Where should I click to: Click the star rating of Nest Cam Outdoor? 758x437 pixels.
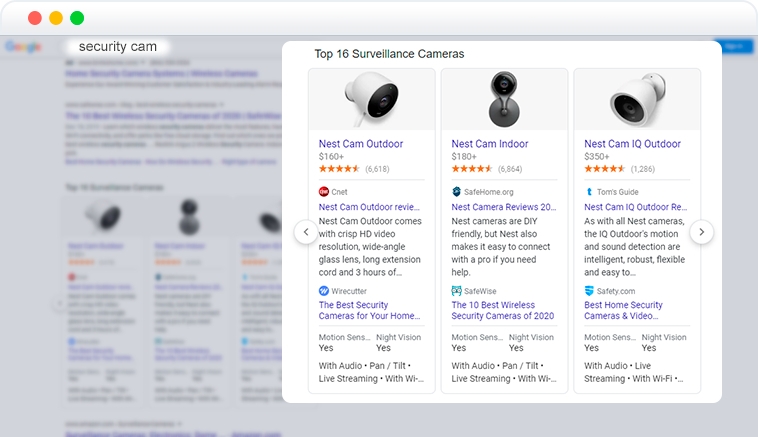[339, 169]
